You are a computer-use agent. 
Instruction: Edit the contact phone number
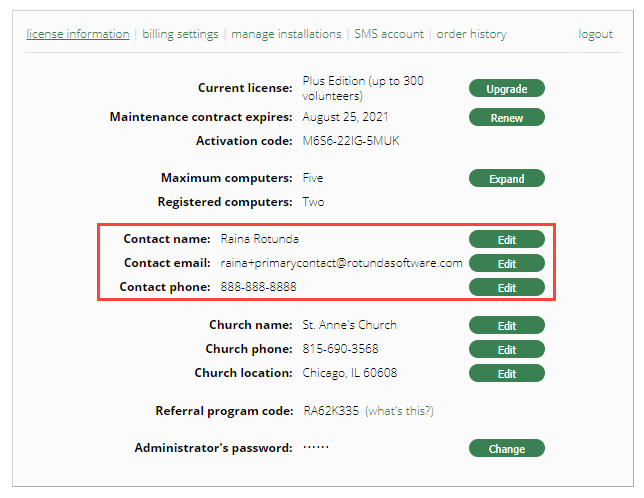coord(507,287)
